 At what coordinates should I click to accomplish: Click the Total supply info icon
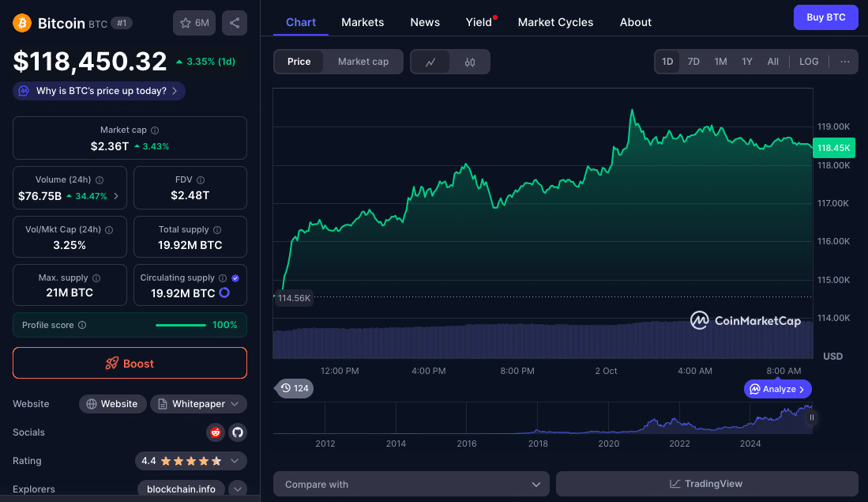217,230
